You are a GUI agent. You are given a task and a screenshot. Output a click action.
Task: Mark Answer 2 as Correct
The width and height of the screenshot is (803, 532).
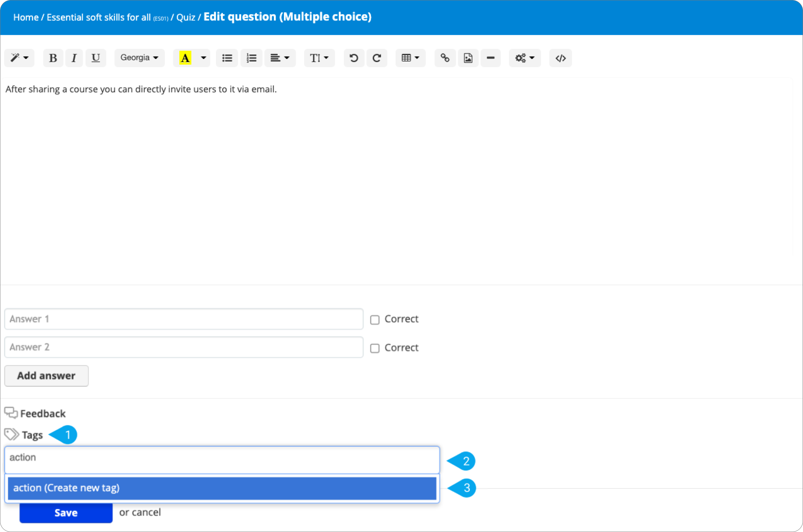tap(375, 348)
